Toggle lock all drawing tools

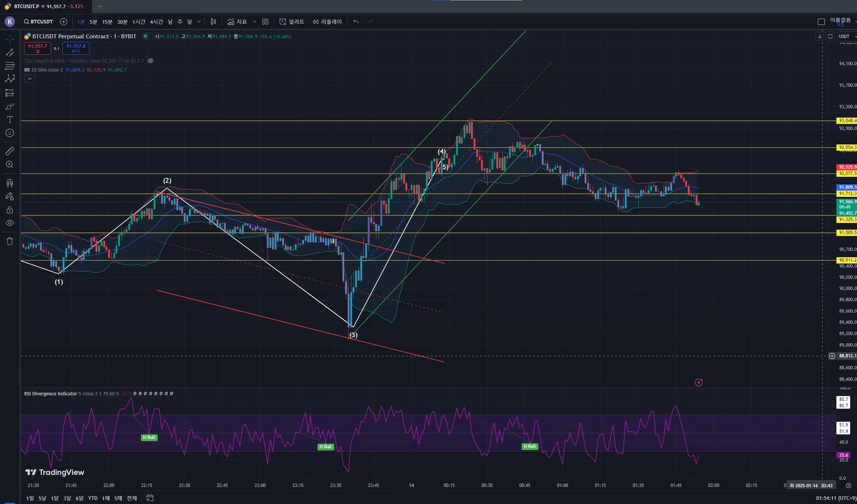pyautogui.click(x=9, y=210)
